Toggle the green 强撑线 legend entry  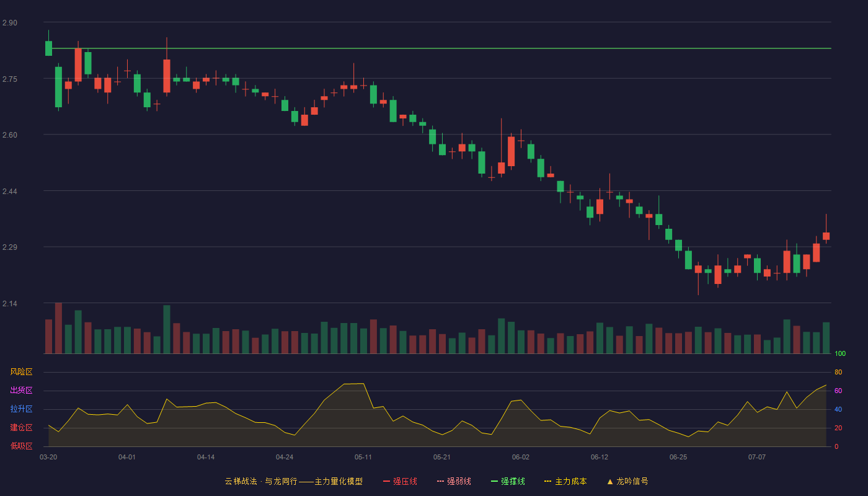[508, 481]
